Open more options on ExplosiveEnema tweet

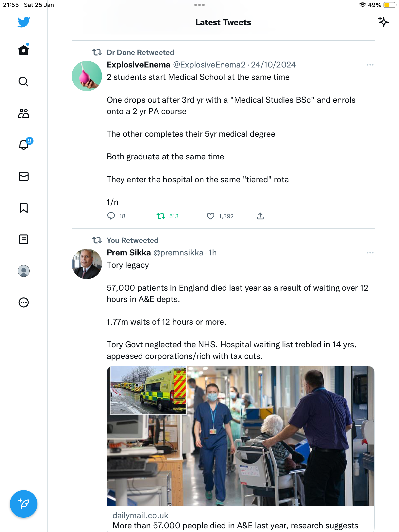coord(370,65)
